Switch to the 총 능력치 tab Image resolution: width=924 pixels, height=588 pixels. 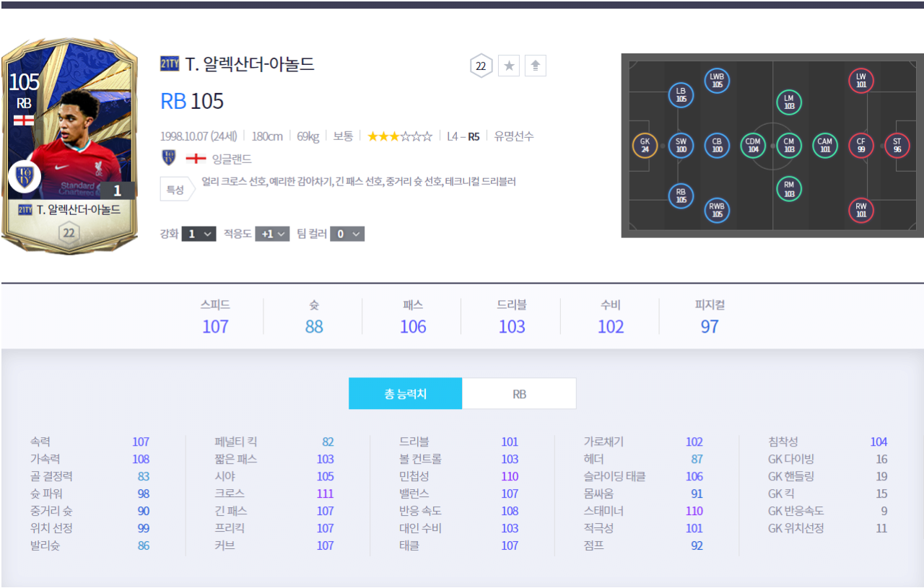coord(405,394)
